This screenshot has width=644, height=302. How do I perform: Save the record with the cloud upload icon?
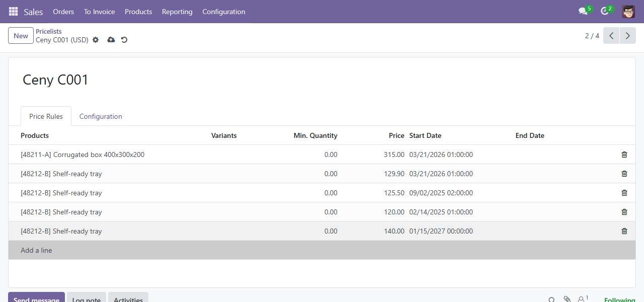[x=111, y=40]
